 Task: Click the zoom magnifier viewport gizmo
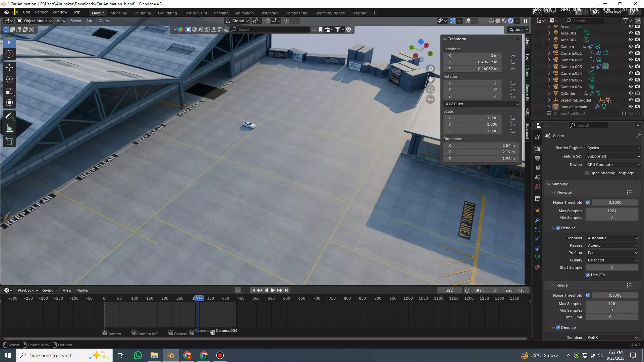click(431, 69)
